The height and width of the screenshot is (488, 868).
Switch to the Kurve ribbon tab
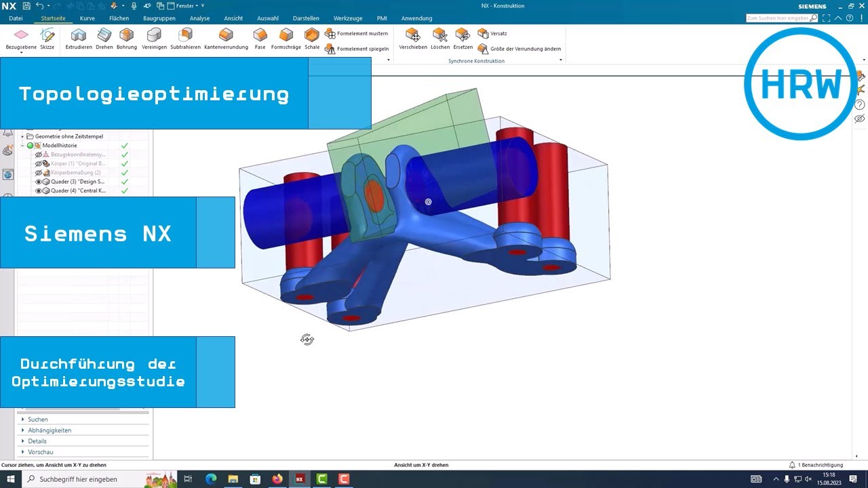(87, 18)
